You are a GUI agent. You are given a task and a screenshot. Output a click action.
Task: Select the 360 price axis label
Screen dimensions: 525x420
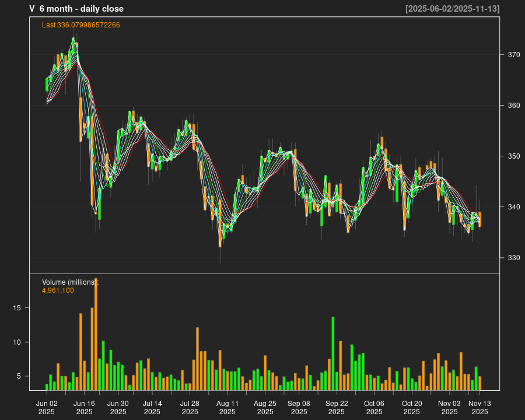coord(514,106)
